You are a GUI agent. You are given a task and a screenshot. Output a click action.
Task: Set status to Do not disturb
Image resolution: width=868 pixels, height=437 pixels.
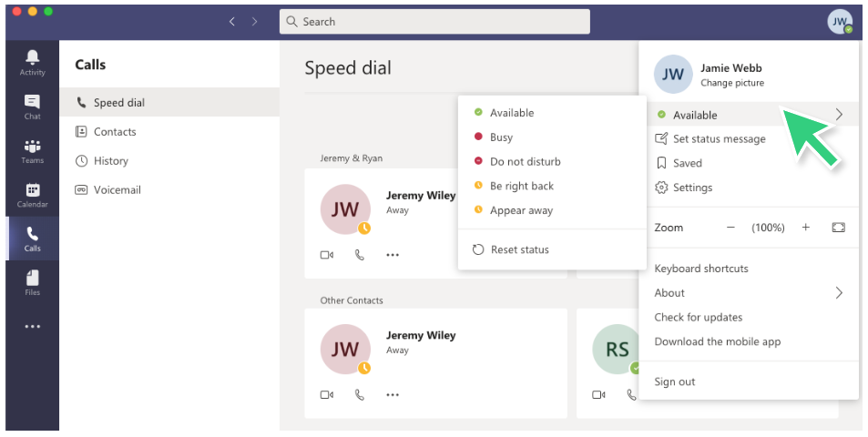click(552, 161)
